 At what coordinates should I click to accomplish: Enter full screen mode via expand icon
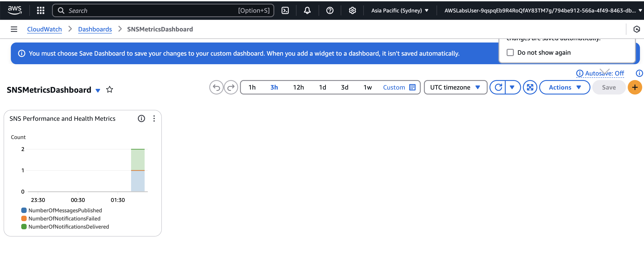pyautogui.click(x=530, y=87)
